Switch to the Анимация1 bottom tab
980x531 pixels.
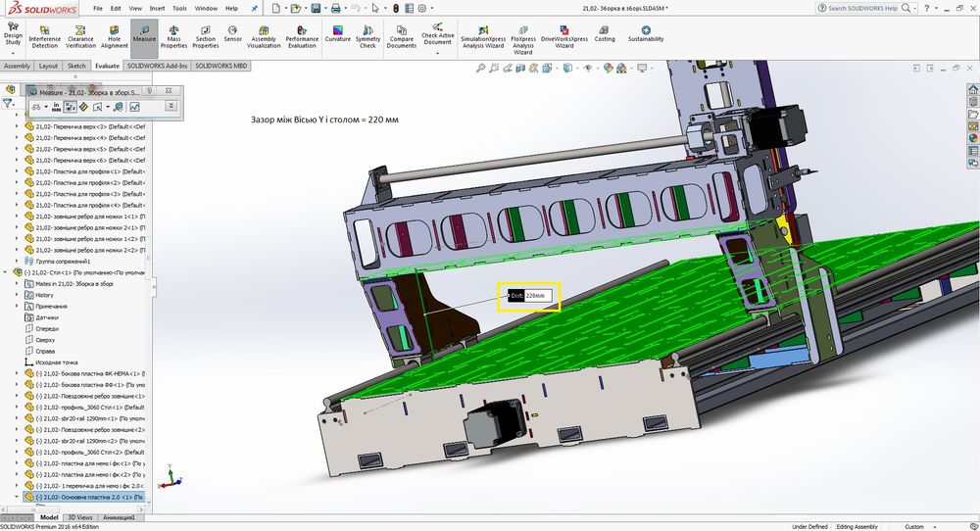[x=119, y=517]
